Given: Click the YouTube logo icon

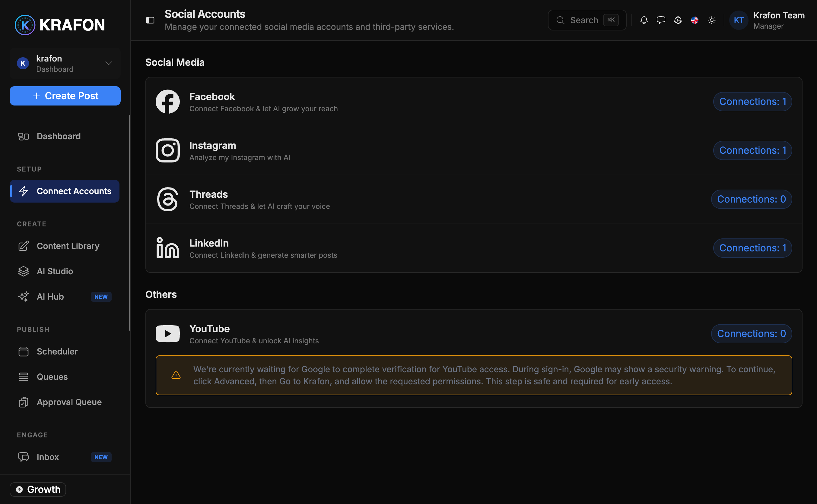Looking at the screenshot, I should click(168, 334).
